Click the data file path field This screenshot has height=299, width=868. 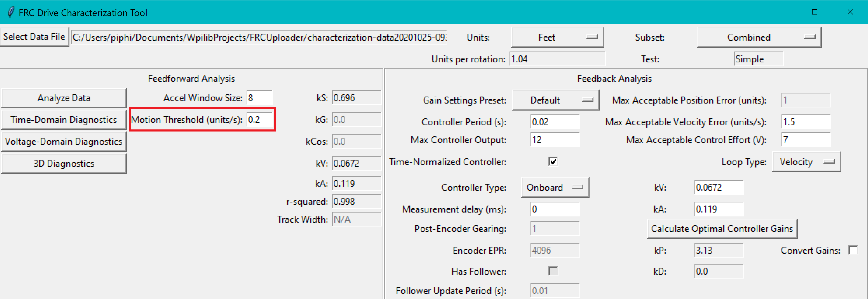point(259,37)
